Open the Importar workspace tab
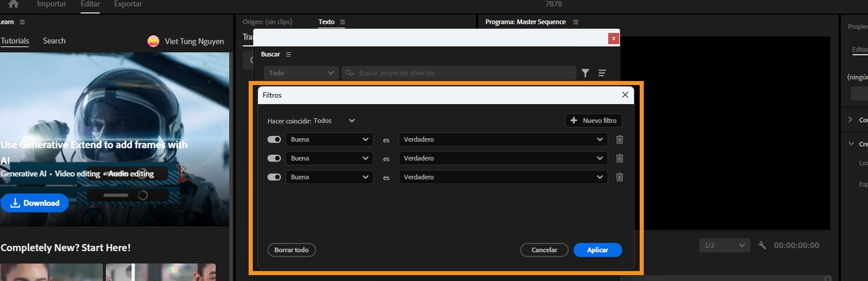This screenshot has height=281, width=868. (52, 4)
